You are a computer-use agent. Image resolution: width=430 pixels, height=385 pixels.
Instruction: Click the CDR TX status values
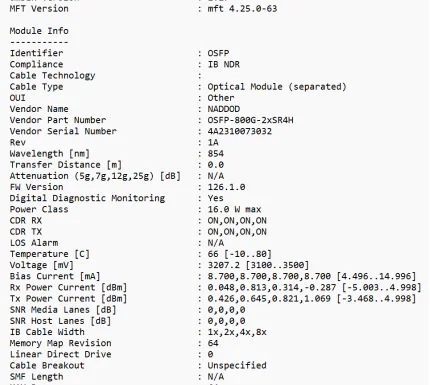point(237,232)
